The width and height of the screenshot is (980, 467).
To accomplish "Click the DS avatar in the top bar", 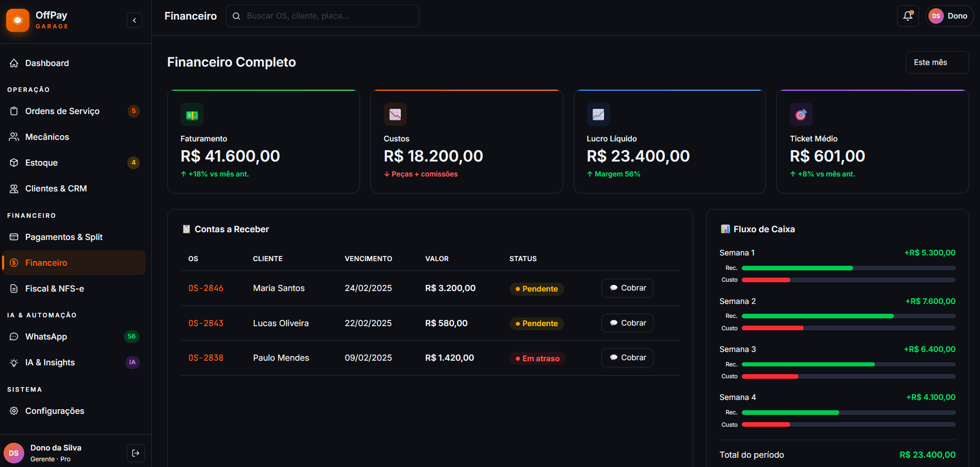I will point(936,16).
